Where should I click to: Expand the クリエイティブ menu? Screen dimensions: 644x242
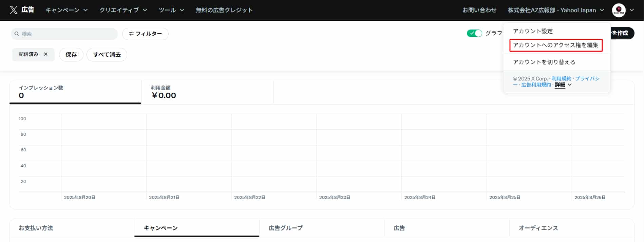click(123, 10)
